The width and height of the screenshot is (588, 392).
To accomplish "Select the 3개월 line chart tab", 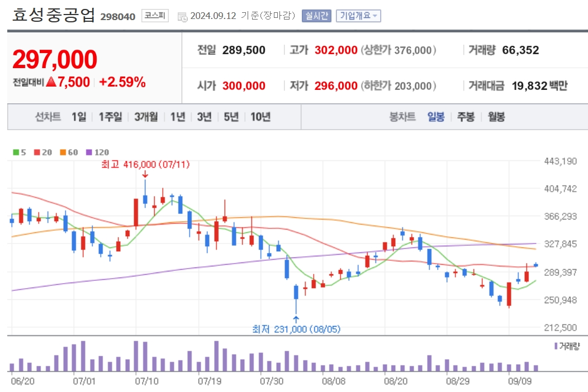I will point(146,117).
